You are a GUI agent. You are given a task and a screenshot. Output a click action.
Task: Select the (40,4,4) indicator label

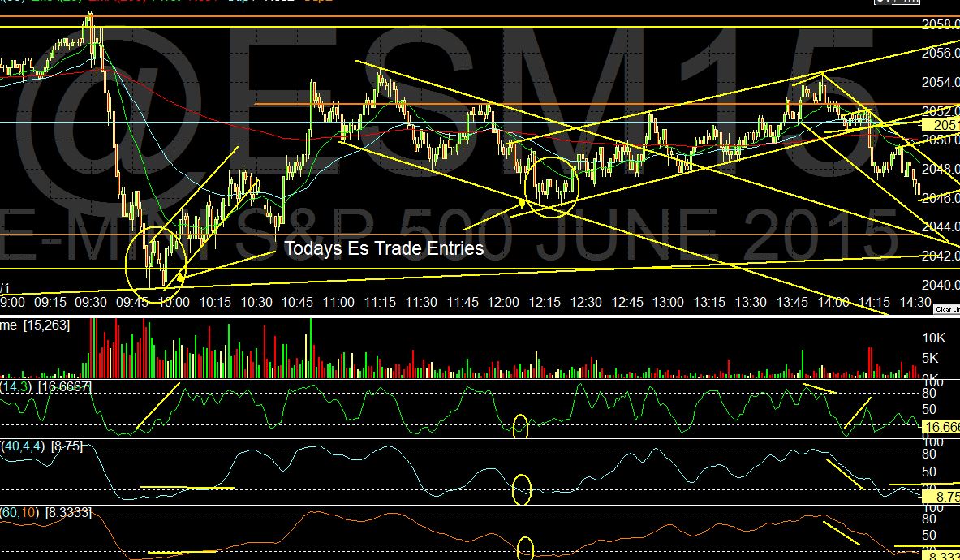[22, 446]
